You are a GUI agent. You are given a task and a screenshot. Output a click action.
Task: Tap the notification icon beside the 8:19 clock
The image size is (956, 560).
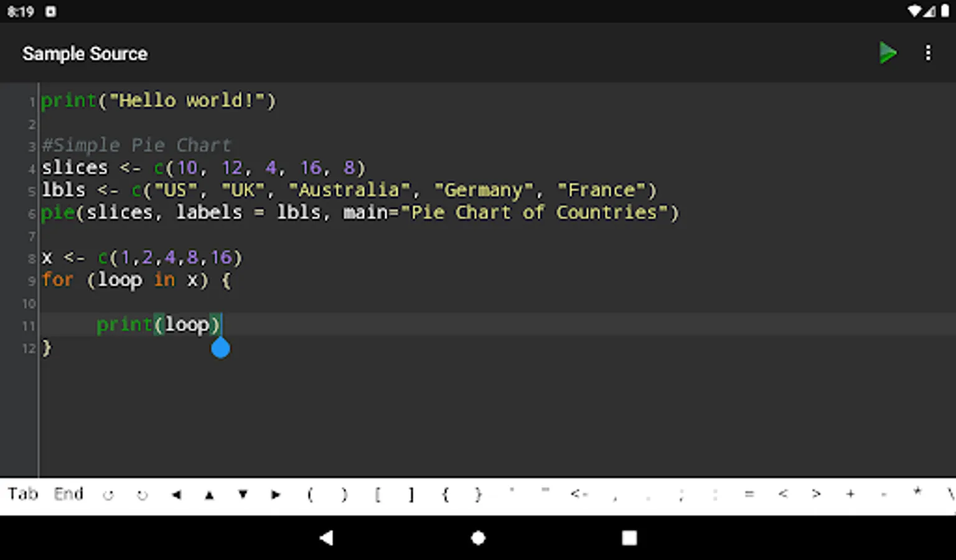click(50, 11)
